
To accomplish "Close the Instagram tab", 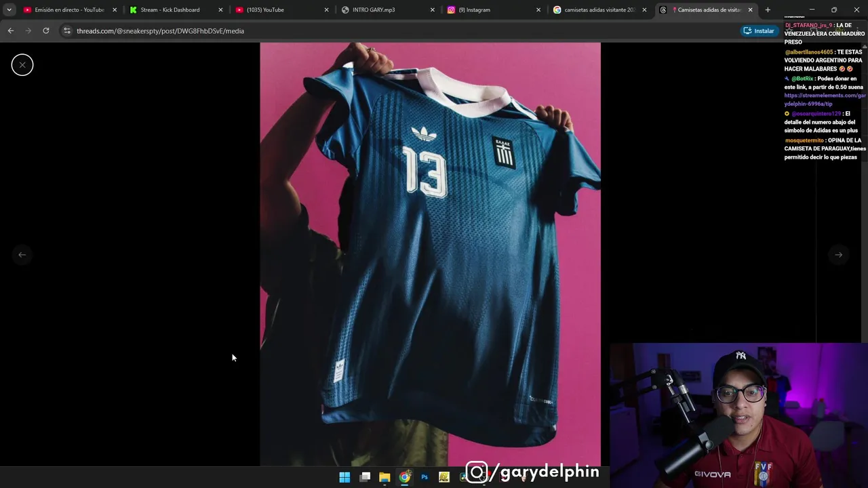I will tap(538, 9).
